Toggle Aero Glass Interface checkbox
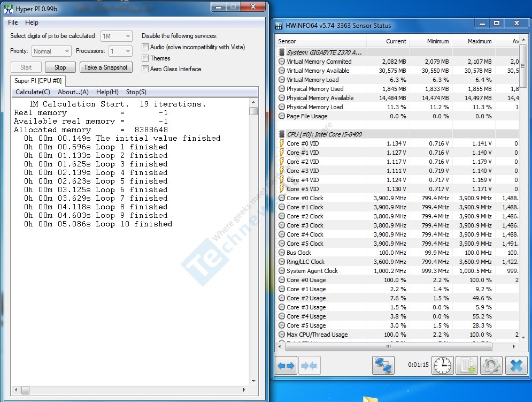Image resolution: width=532 pixels, height=402 pixels. click(x=145, y=69)
